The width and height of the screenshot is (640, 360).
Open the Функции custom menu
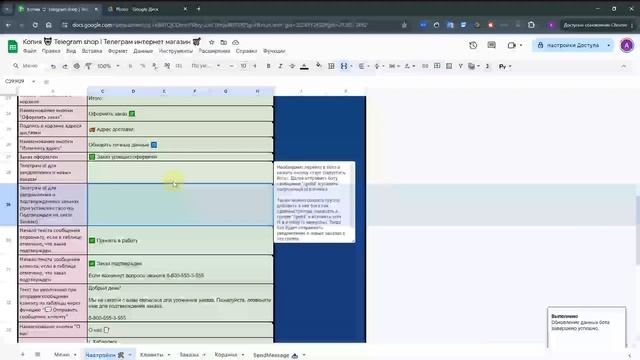pyautogui.click(x=274, y=51)
